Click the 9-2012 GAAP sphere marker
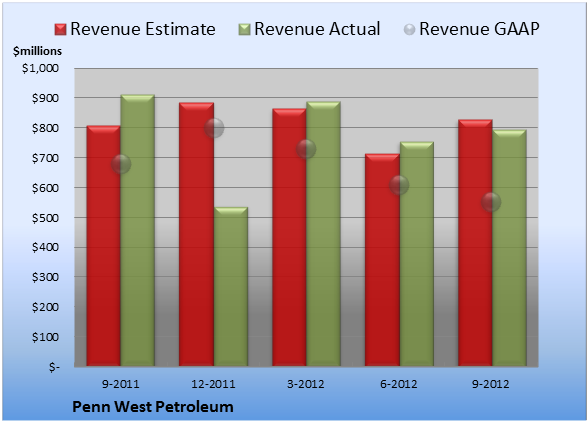The width and height of the screenshot is (588, 422). coord(491,202)
